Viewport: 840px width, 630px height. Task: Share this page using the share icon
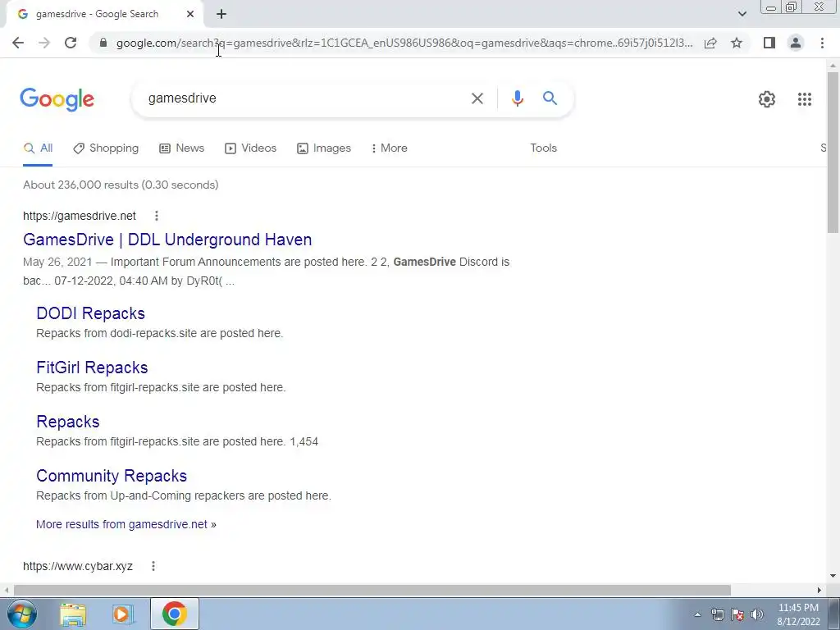click(710, 43)
